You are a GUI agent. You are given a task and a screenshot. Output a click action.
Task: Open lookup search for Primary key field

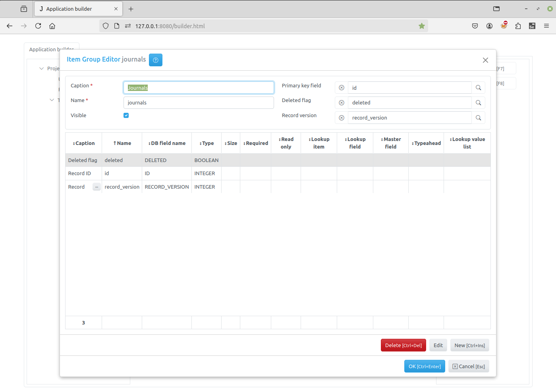(x=478, y=88)
